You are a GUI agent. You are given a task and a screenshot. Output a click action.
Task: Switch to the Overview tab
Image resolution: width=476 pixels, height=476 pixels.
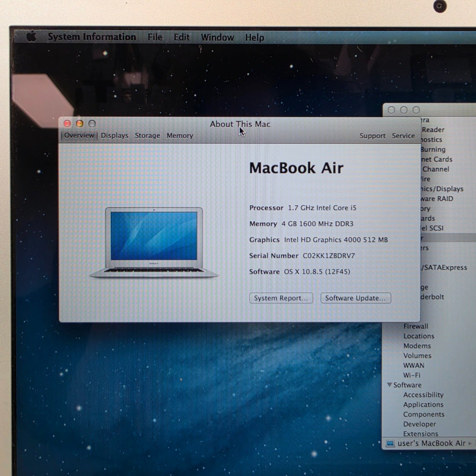point(79,136)
